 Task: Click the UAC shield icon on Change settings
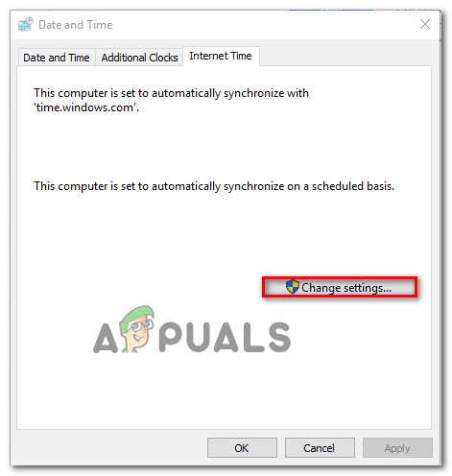point(292,287)
